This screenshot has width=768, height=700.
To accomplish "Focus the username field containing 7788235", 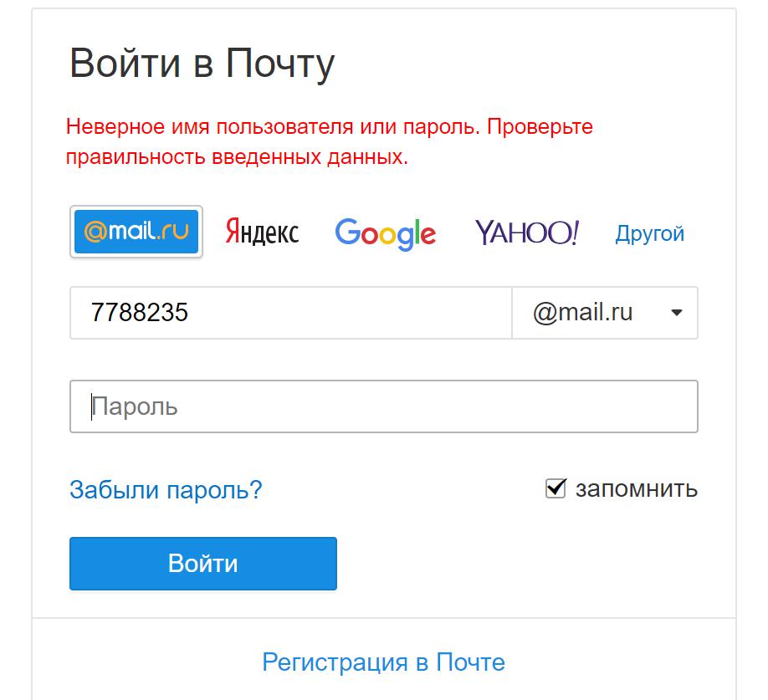I will coord(290,313).
